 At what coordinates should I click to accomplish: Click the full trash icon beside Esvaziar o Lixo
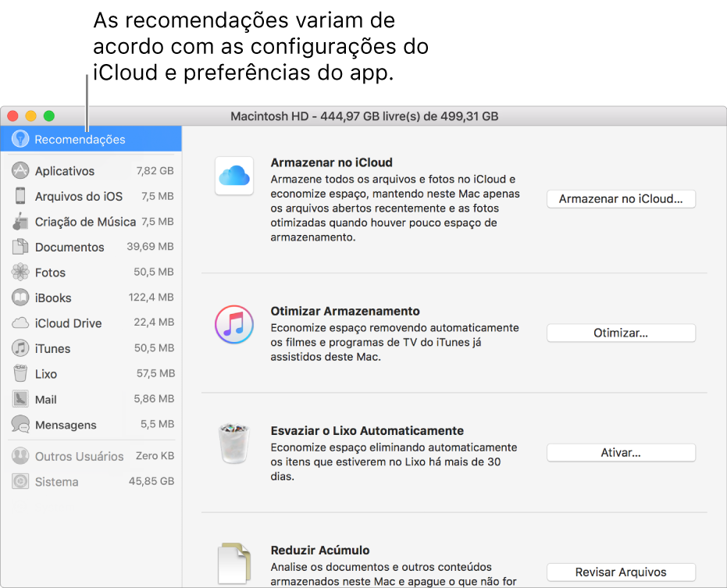[x=234, y=444]
